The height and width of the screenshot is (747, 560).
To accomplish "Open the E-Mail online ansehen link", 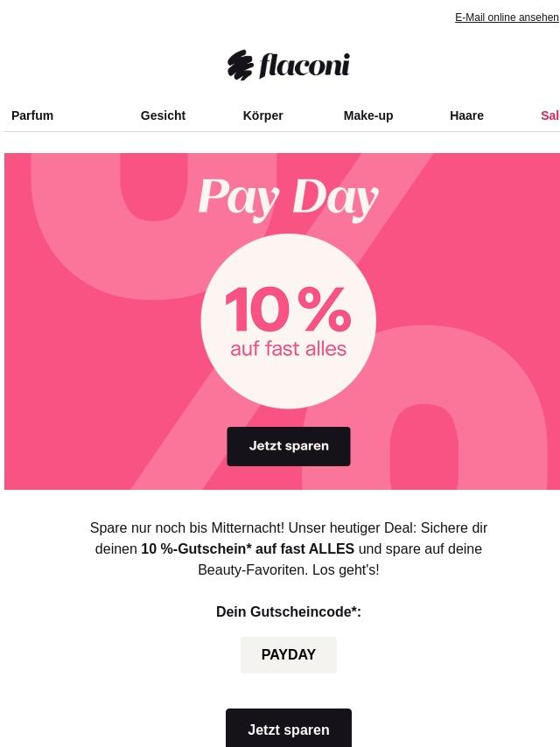I will [x=507, y=17].
